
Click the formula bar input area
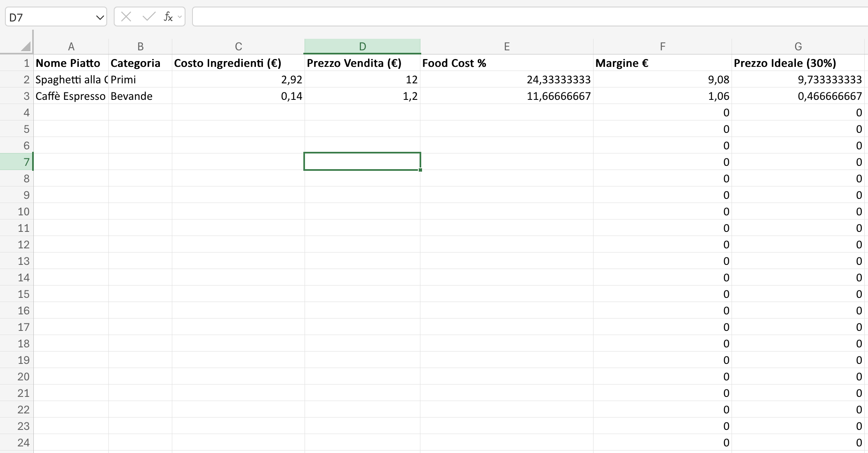[495, 17]
